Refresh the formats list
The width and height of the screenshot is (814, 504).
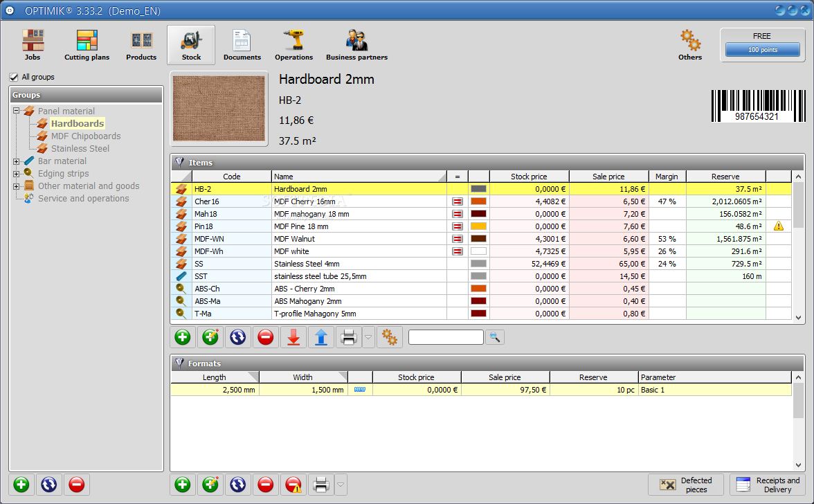[238, 485]
